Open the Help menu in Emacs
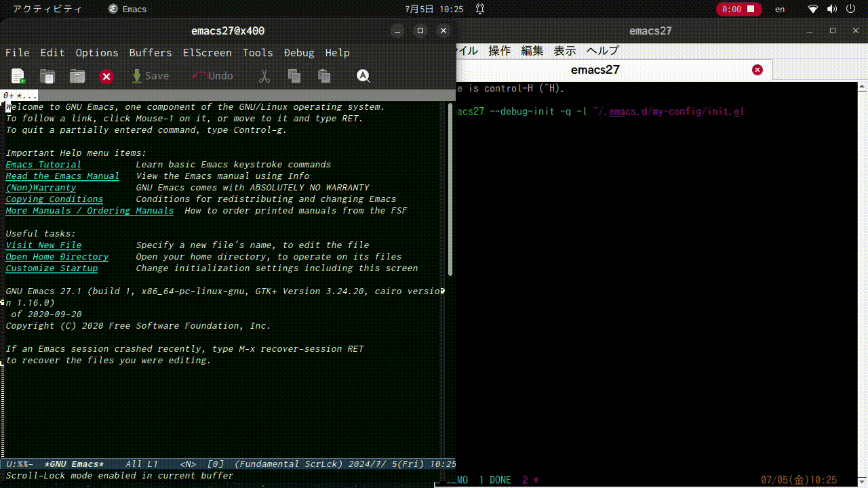Viewport: 868px width, 488px height. point(338,53)
